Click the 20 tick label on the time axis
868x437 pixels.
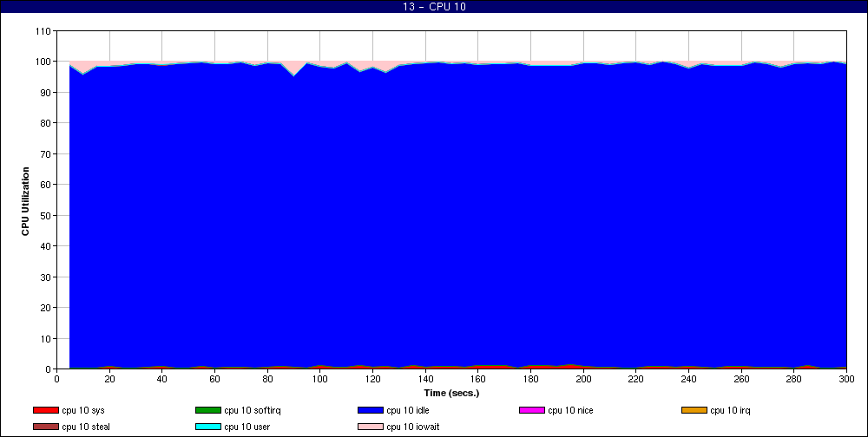click(109, 379)
